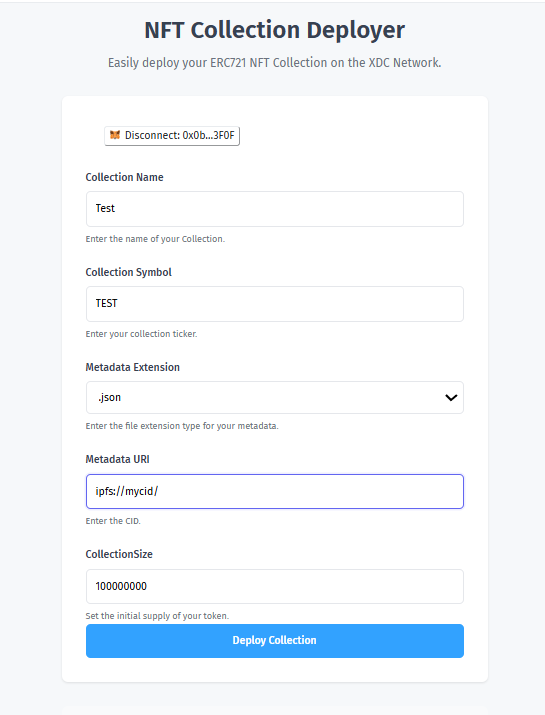This screenshot has height=715, width=545.
Task: Click the MetaMask fox icon
Action: click(115, 135)
